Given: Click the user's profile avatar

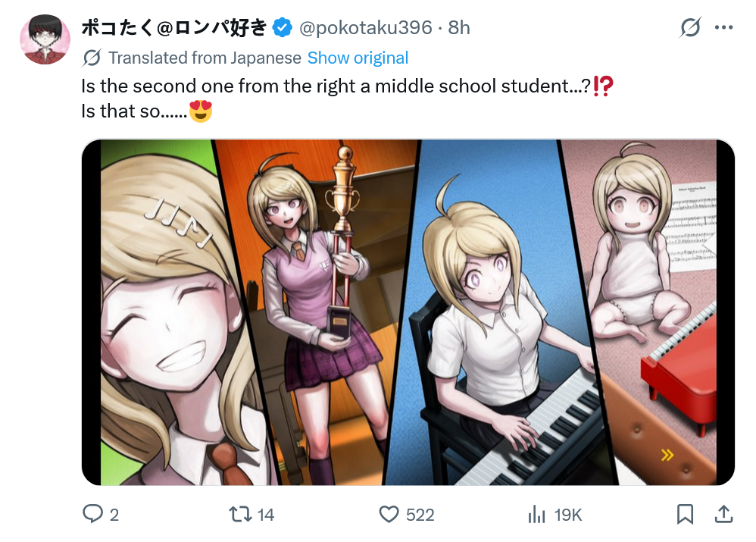Looking at the screenshot, I should pyautogui.click(x=45, y=39).
